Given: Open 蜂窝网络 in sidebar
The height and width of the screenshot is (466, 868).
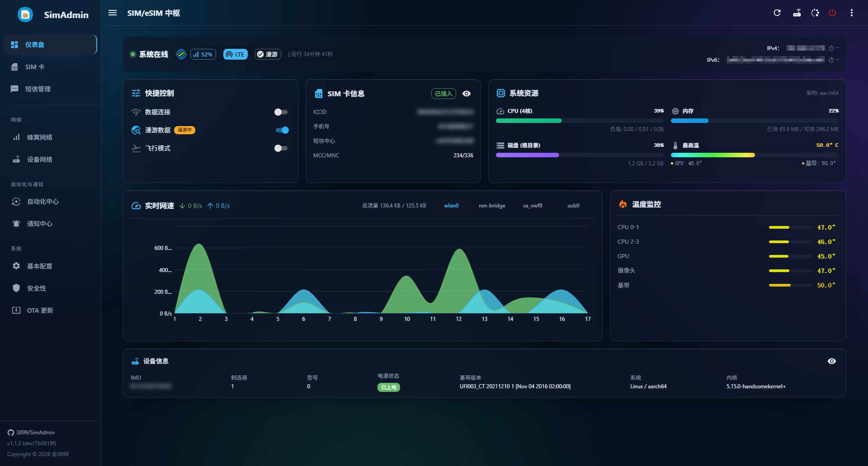Looking at the screenshot, I should (50, 137).
